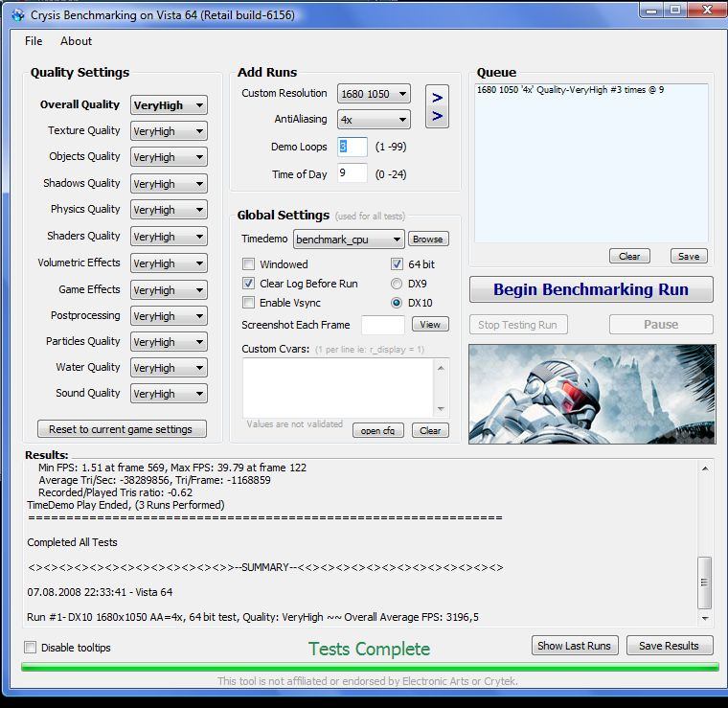Click the results scrollbar down arrow
The image size is (728, 708).
tap(705, 618)
